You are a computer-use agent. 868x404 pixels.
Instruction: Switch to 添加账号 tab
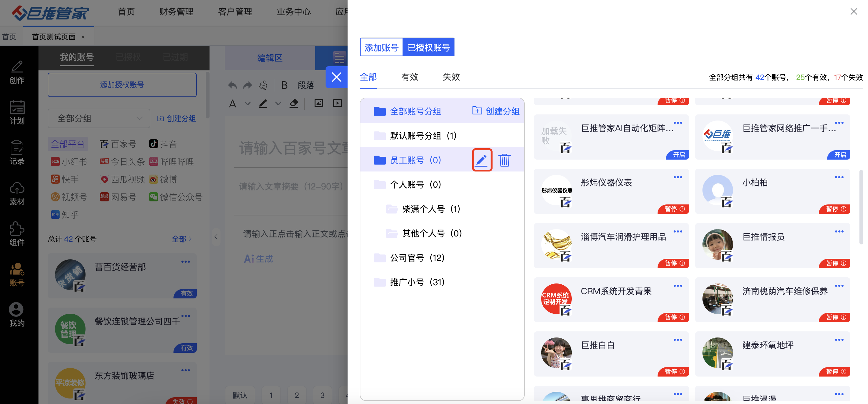click(x=381, y=48)
